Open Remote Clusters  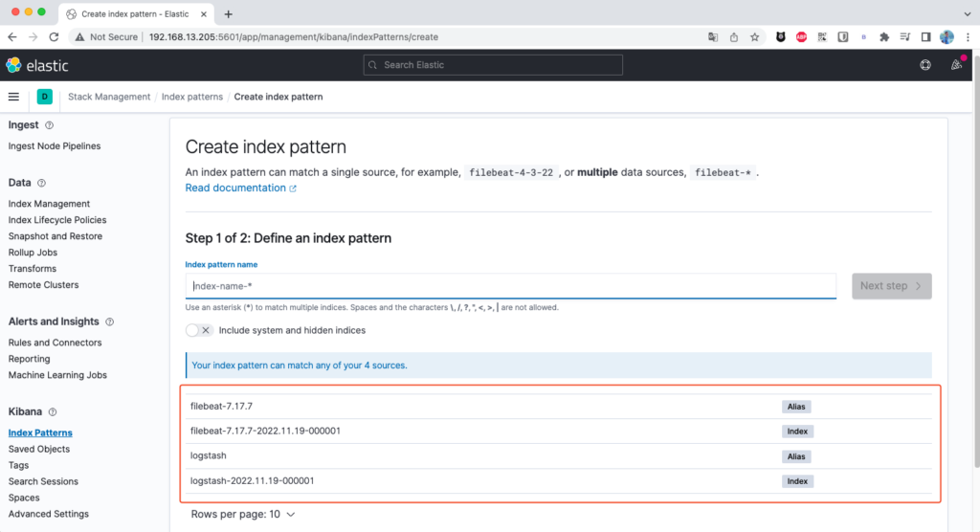43,285
